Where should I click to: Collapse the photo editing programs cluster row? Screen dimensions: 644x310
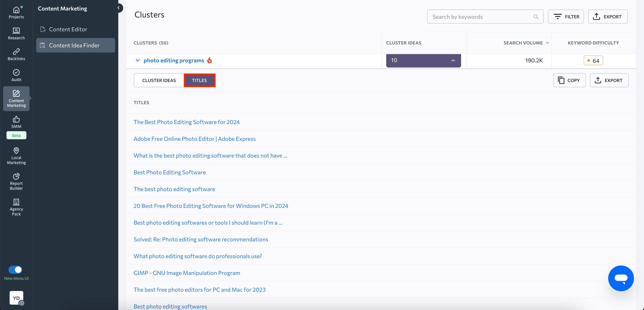click(138, 60)
